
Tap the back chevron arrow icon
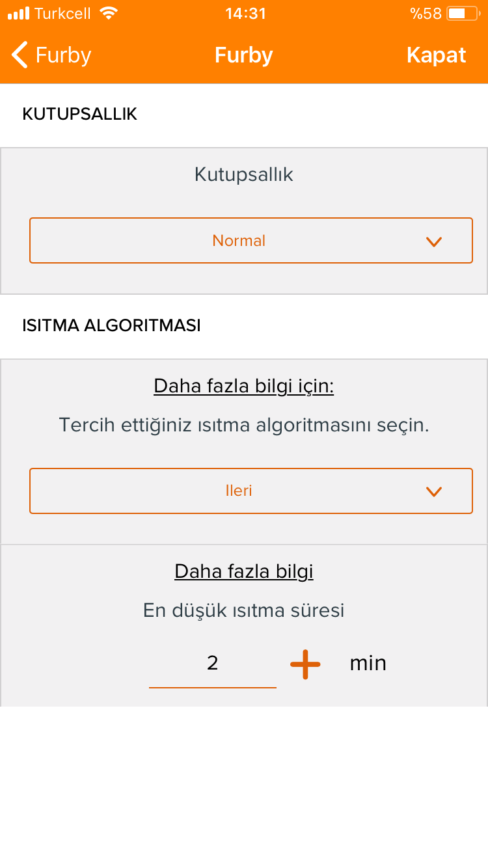[20, 55]
